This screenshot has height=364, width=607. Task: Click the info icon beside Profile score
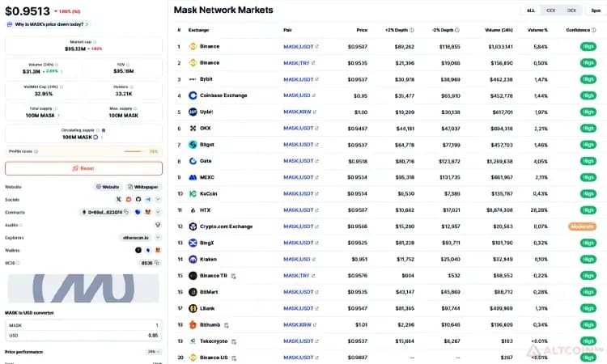(x=36, y=151)
